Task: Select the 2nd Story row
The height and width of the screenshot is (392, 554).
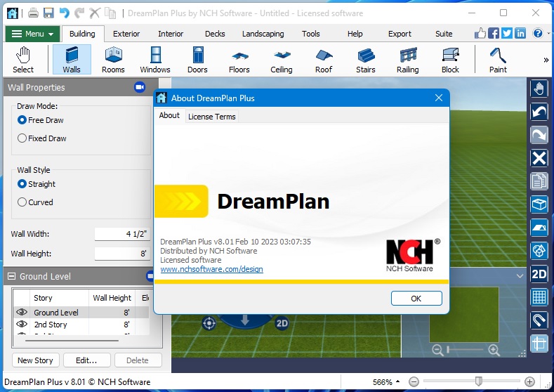Action: click(x=81, y=324)
